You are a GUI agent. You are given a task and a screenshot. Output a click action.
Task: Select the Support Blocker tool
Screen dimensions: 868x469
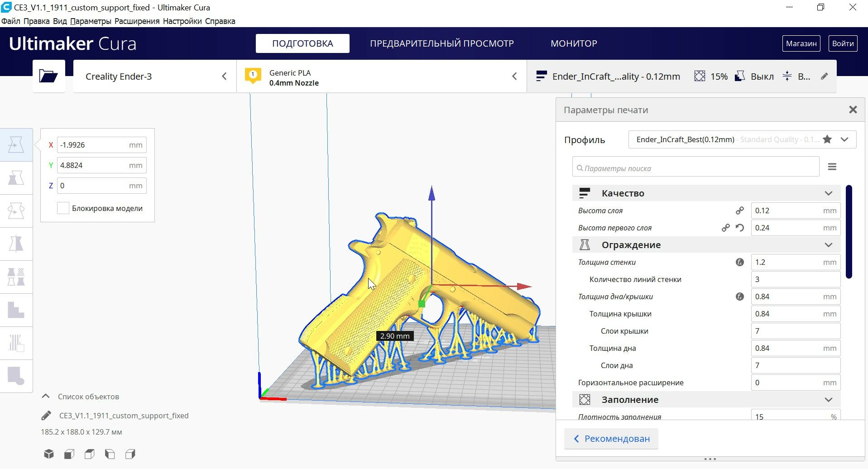16,376
